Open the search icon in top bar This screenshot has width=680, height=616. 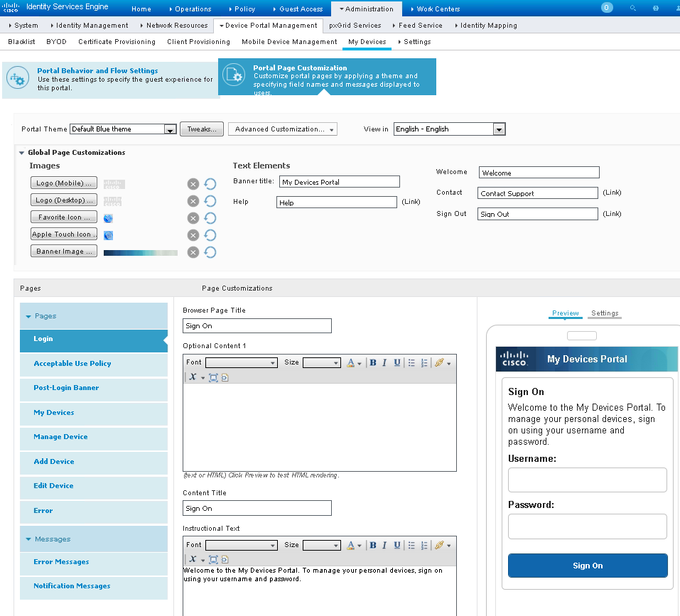(x=632, y=8)
